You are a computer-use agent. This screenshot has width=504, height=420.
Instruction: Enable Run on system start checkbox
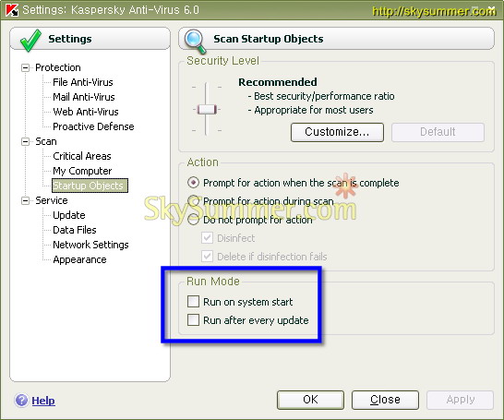click(x=193, y=302)
